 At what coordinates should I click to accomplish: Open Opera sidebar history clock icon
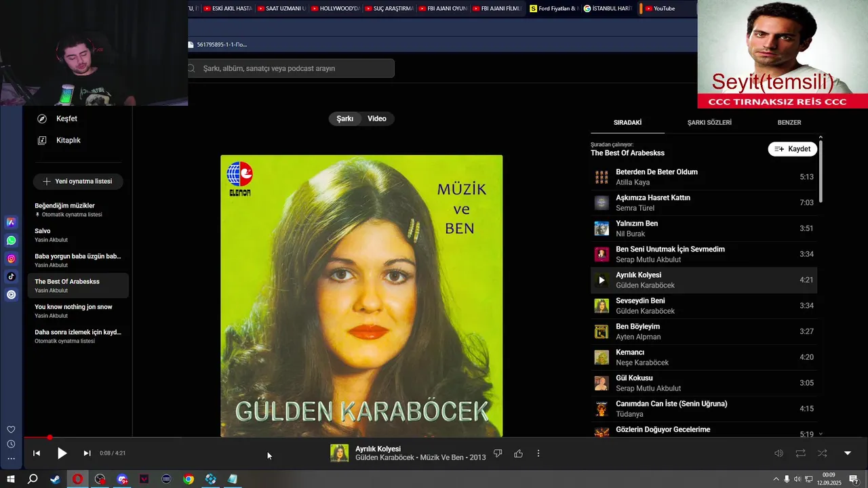pyautogui.click(x=11, y=444)
